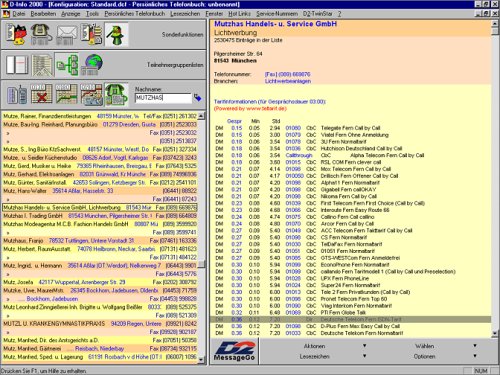Viewport: 500px width, 375px height.
Task: Select the Arcor Fern Call by Call row
Action: (x=350, y=224)
